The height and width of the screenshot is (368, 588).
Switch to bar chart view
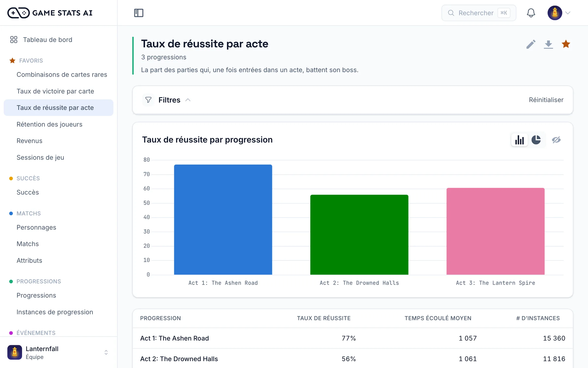click(519, 140)
